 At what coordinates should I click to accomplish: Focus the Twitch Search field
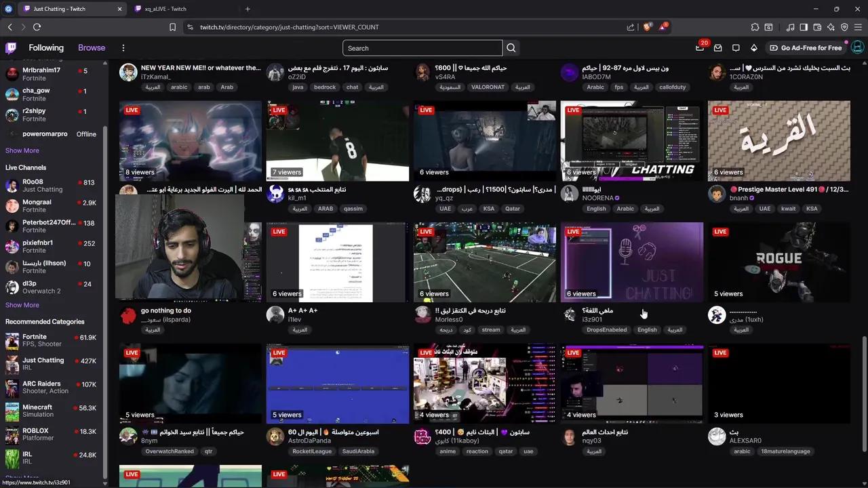422,48
